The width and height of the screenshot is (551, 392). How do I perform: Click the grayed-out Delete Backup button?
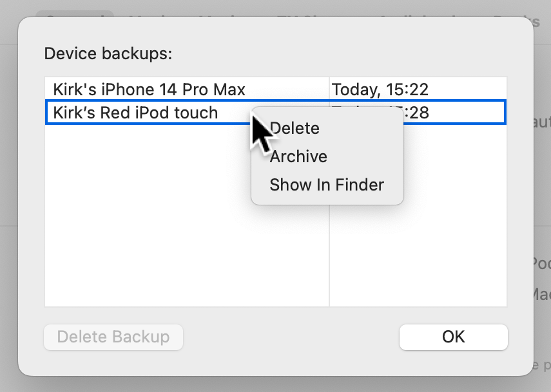click(x=113, y=337)
